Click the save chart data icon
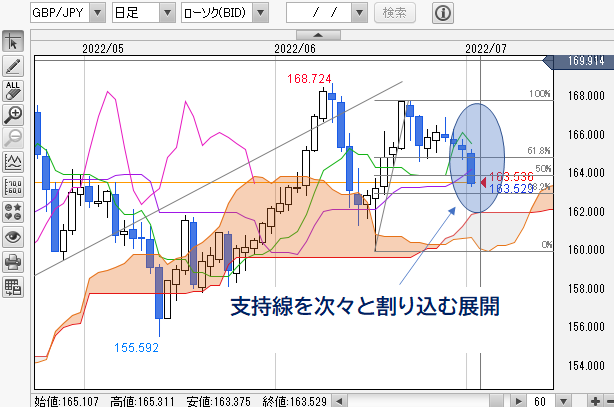Image resolution: width=614 pixels, height=407 pixels. (x=13, y=287)
